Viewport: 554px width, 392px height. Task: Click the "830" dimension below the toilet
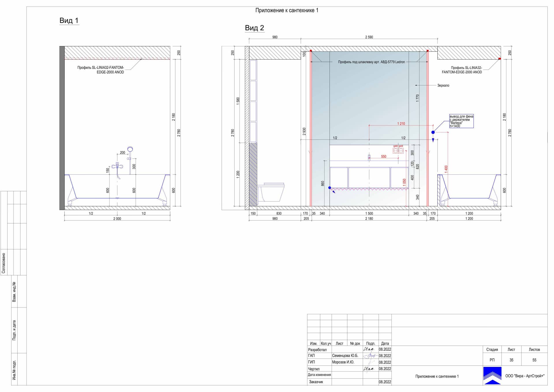(x=279, y=214)
